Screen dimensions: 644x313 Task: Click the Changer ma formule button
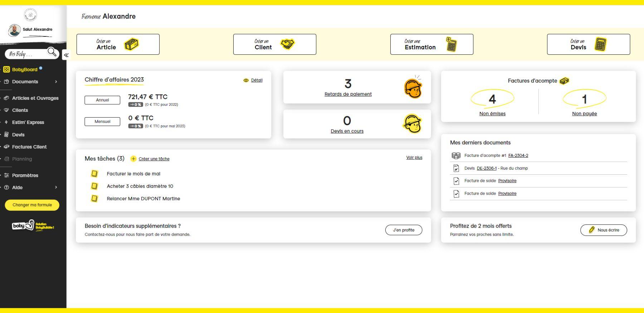32,205
